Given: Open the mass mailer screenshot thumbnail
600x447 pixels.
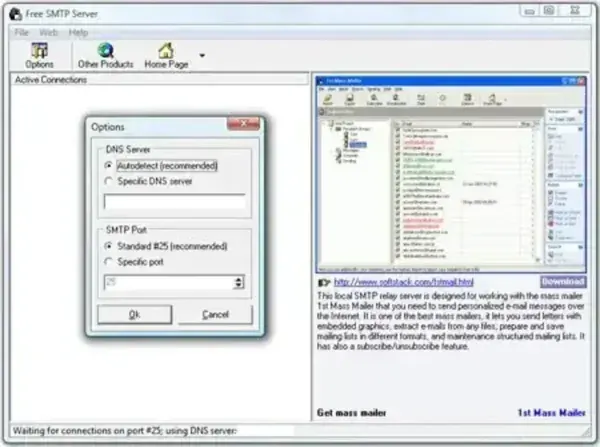Looking at the screenshot, I should pos(451,174).
